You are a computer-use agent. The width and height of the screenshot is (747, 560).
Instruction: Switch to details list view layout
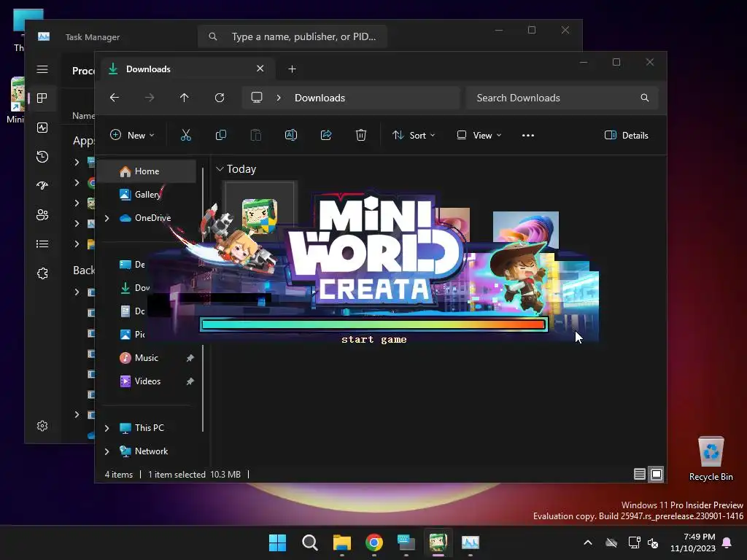coord(639,474)
